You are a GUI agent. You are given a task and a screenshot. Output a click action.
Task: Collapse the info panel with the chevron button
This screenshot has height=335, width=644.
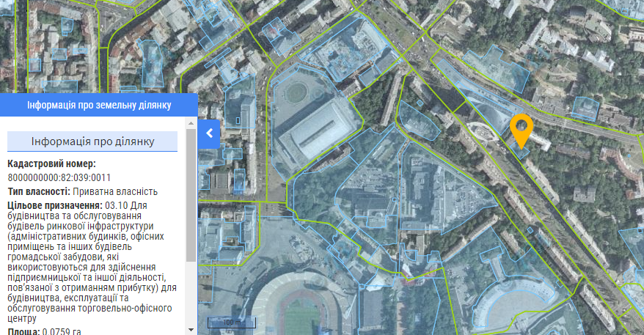(x=209, y=133)
